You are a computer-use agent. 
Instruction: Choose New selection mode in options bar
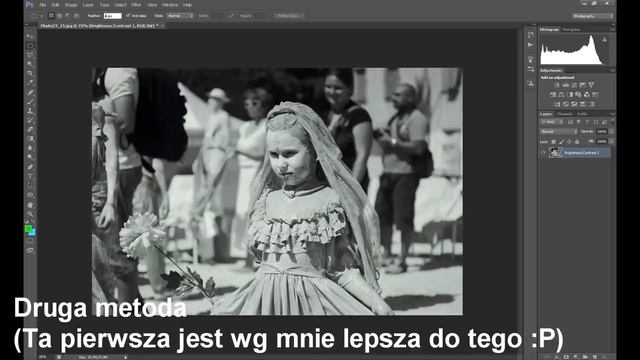pos(51,16)
